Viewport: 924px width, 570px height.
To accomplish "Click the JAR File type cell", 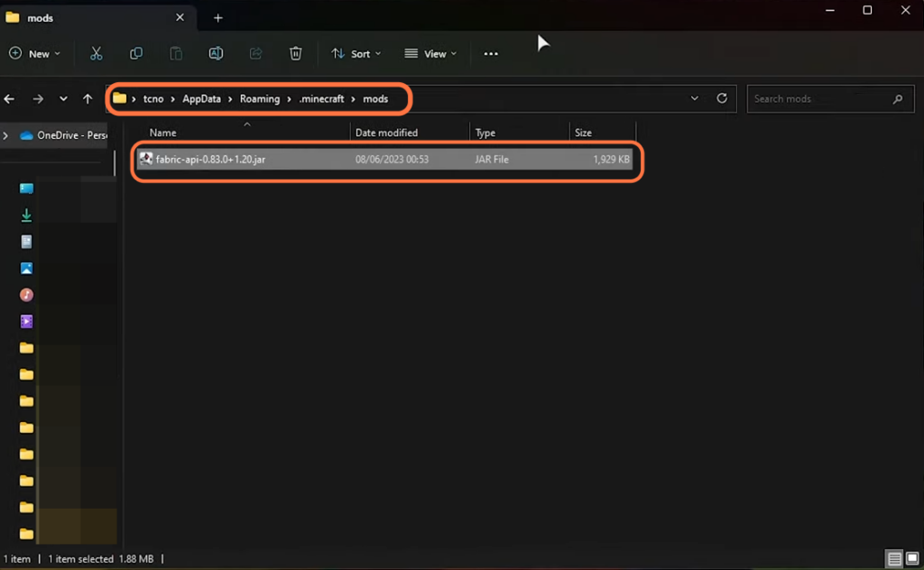I will (492, 160).
